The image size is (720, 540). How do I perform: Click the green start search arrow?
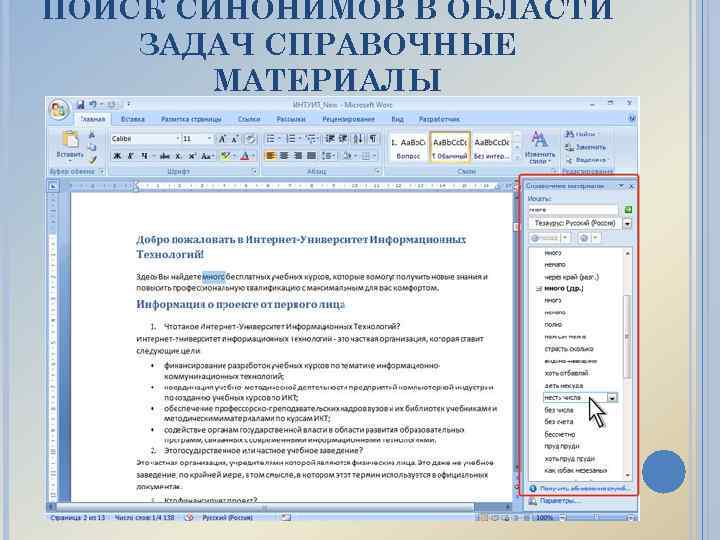coord(628,210)
